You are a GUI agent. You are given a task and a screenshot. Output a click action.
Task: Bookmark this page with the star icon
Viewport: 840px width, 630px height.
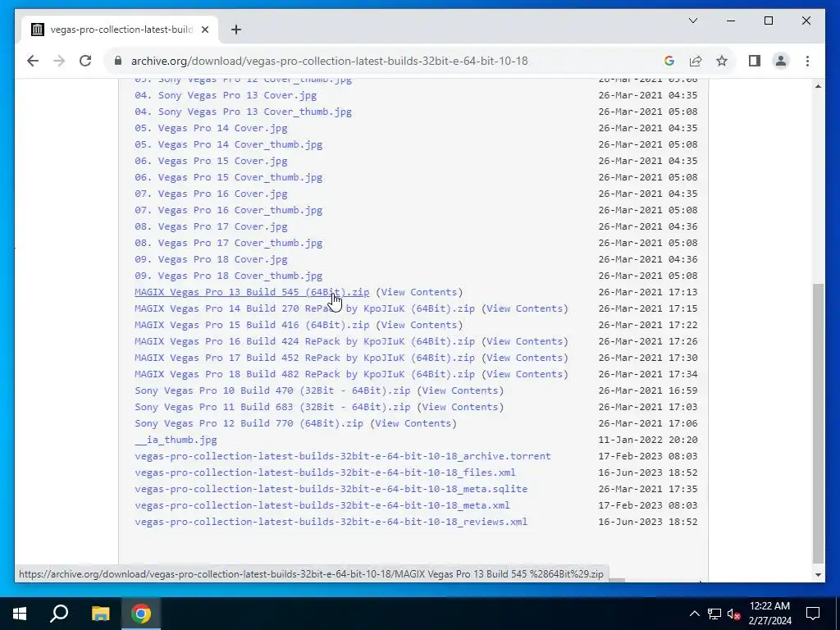point(722,61)
